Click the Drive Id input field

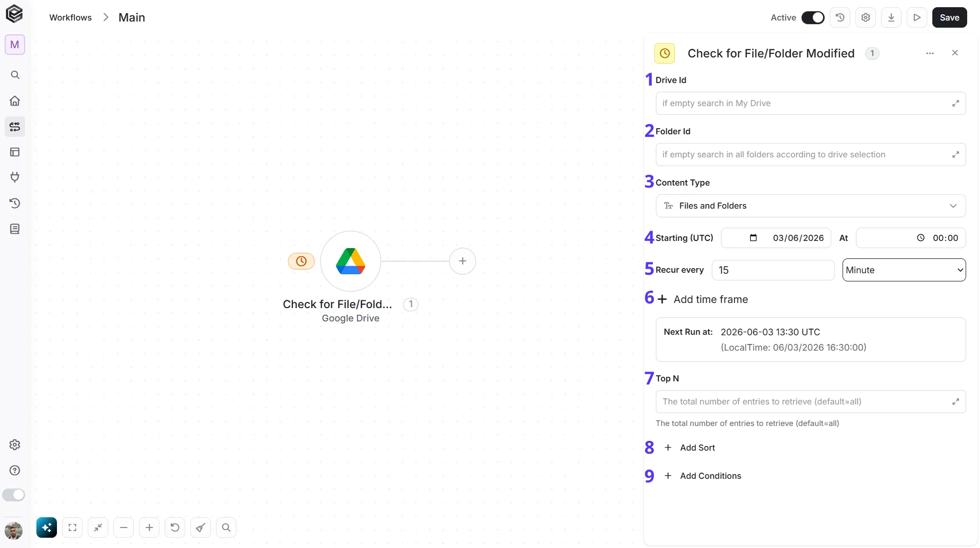point(811,103)
